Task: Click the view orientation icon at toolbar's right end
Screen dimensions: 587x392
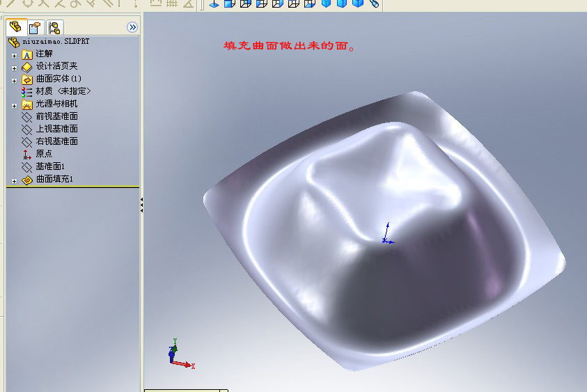Action: tap(374, 3)
